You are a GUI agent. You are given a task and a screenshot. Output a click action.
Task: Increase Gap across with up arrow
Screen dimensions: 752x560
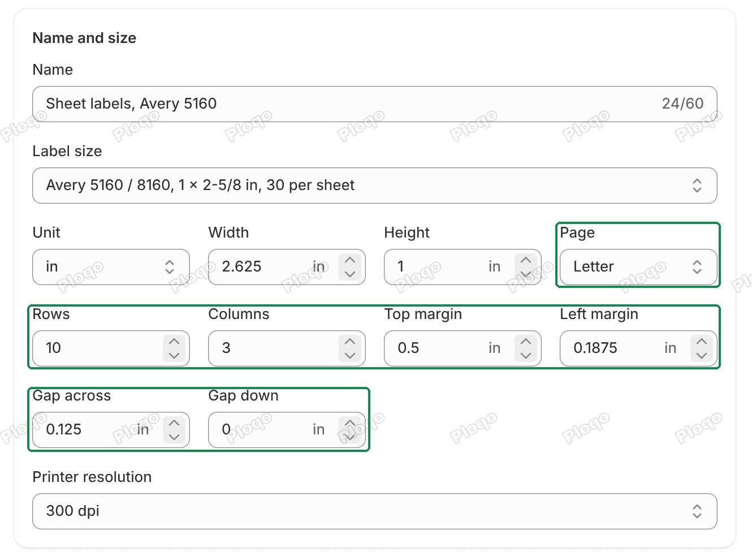coord(174,423)
